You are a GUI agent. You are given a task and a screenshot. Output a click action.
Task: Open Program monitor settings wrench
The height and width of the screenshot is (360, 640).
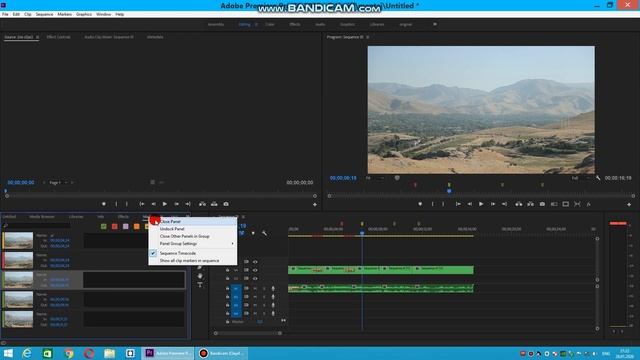[x=598, y=178]
